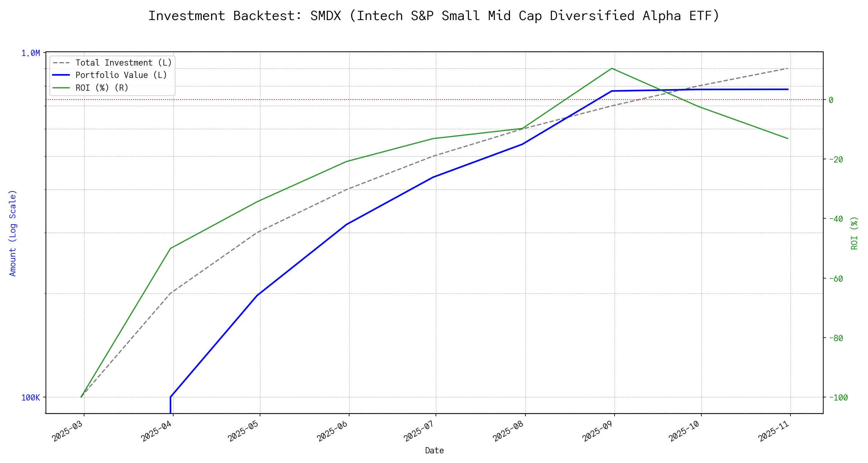The height and width of the screenshot is (463, 868).
Task: Click the chart title text
Action: pyautogui.click(x=434, y=16)
